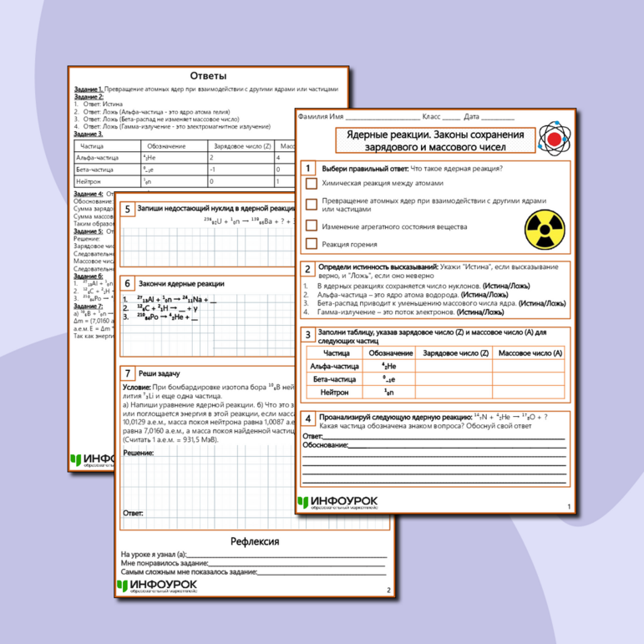Click the number 5 task box for the missing nuclide
This screenshot has width=644, height=644.
click(x=127, y=208)
